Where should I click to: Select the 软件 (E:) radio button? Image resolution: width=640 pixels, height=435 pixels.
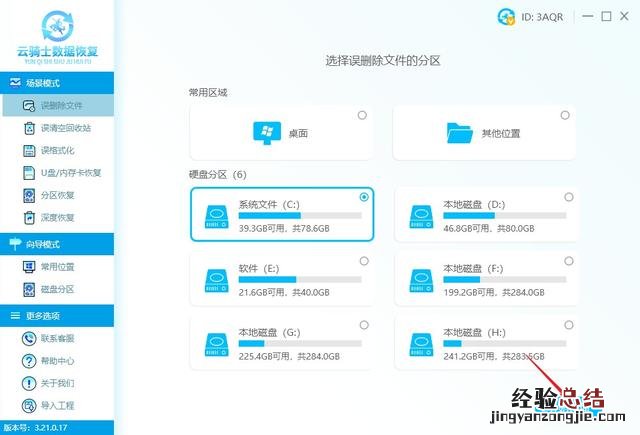click(x=364, y=261)
